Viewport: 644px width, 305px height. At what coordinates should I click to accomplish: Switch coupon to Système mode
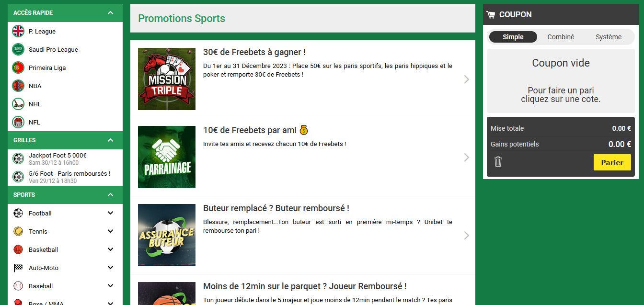[609, 37]
